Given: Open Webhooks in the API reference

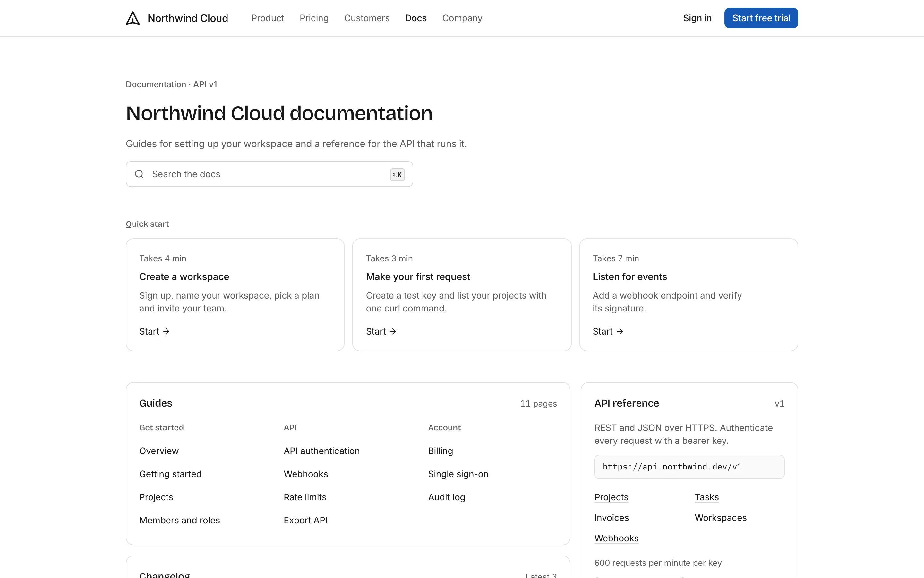Looking at the screenshot, I should tap(616, 538).
